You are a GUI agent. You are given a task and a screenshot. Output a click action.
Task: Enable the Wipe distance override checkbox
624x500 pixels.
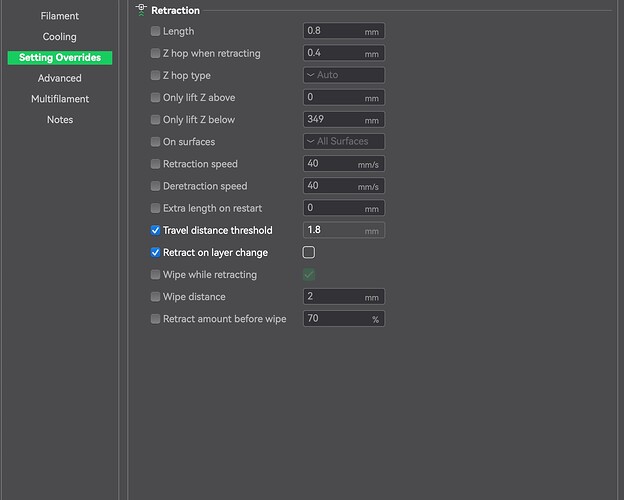point(155,297)
